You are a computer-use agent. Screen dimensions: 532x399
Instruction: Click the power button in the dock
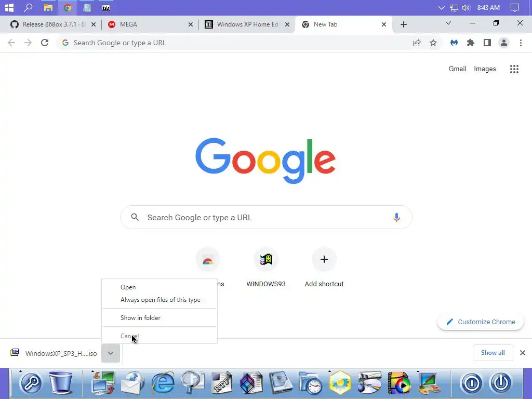point(501,383)
